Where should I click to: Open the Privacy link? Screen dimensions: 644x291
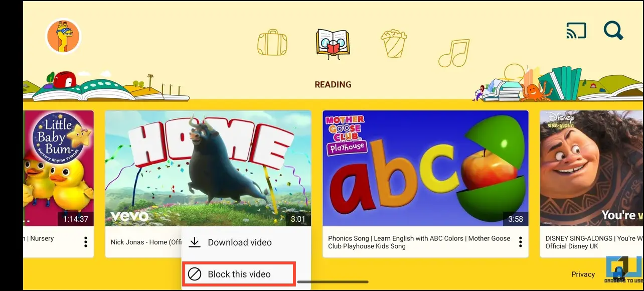[x=583, y=274]
